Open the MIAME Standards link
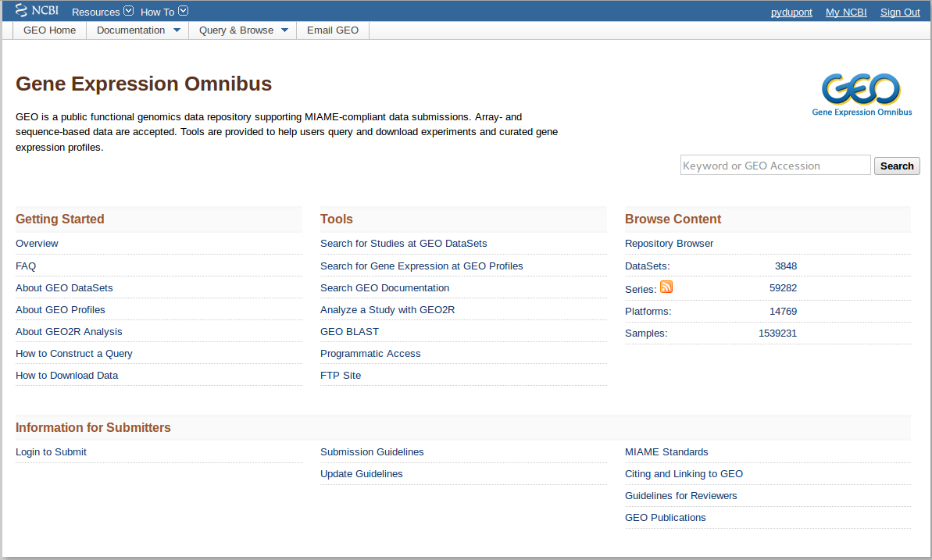932x560 pixels. [x=666, y=452]
